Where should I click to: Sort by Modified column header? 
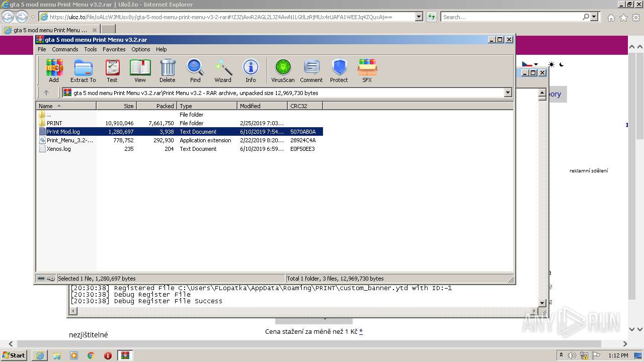point(262,106)
